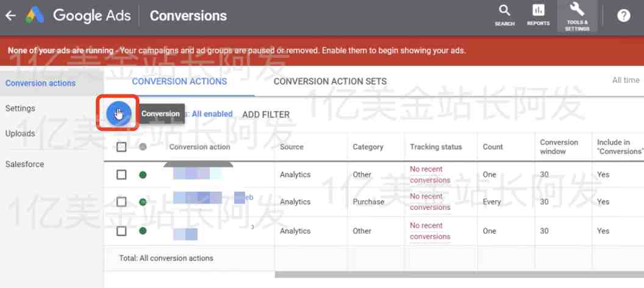
Task: Click the back arrow icon
Action: click(10, 16)
